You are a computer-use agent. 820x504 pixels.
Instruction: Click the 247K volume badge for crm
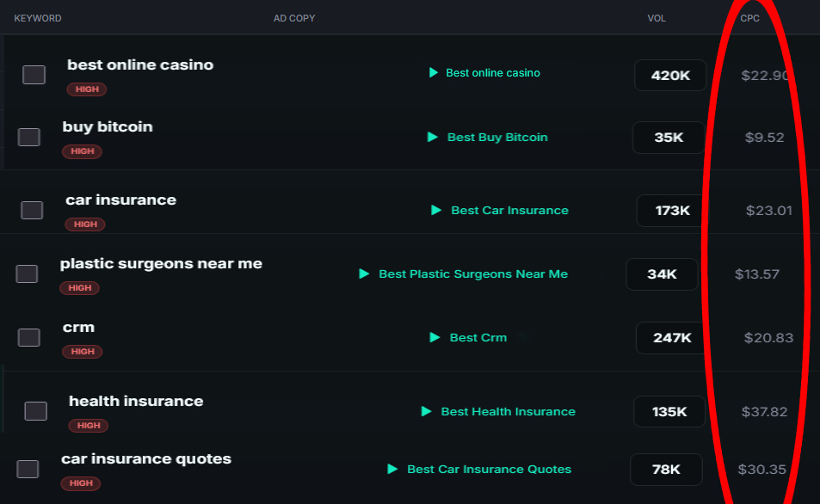point(672,338)
